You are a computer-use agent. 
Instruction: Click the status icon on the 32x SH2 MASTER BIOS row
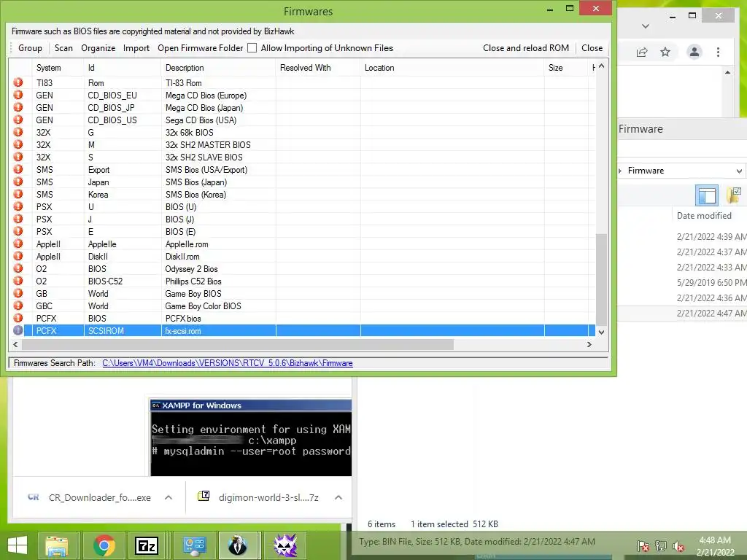(18, 144)
